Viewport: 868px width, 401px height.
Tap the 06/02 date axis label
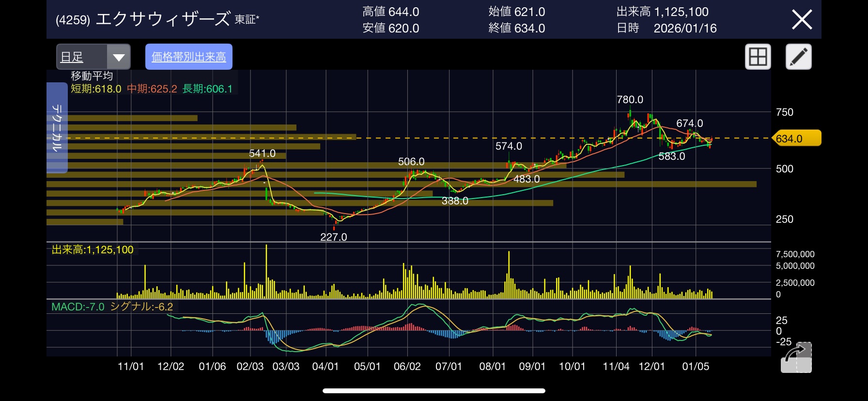pos(407,367)
